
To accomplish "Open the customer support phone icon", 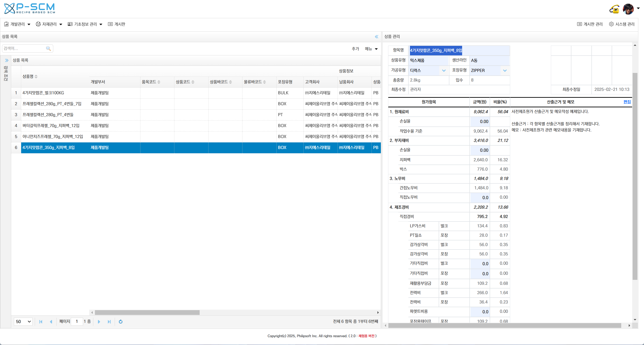I will [x=614, y=9].
